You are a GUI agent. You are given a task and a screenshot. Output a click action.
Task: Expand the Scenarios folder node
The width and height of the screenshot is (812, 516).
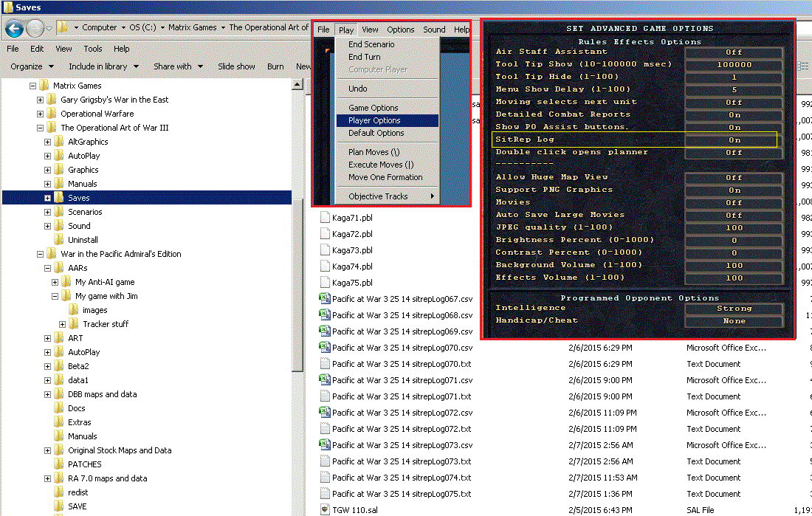47,212
